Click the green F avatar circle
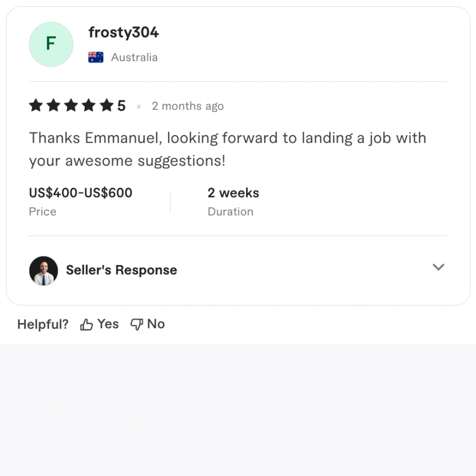This screenshot has width=476, height=476. [x=51, y=44]
